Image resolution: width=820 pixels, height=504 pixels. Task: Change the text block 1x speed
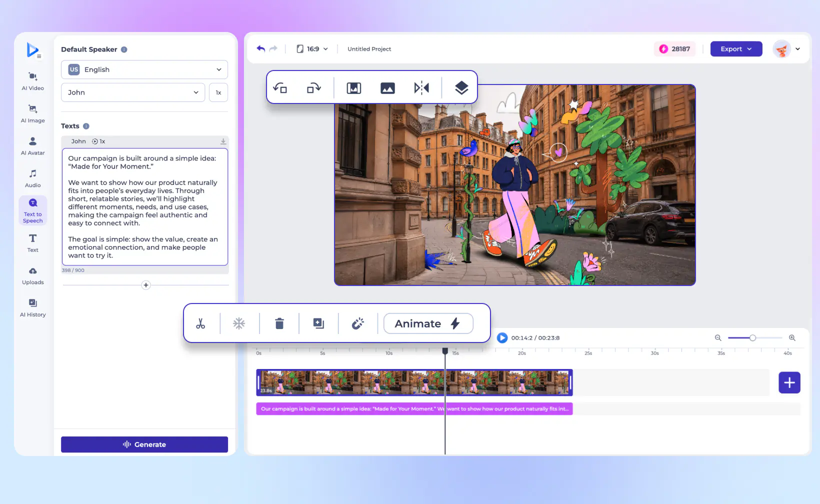(x=98, y=141)
